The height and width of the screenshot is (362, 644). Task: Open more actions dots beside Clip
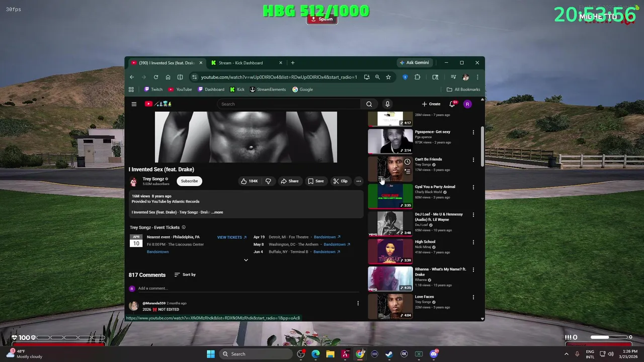tap(358, 181)
